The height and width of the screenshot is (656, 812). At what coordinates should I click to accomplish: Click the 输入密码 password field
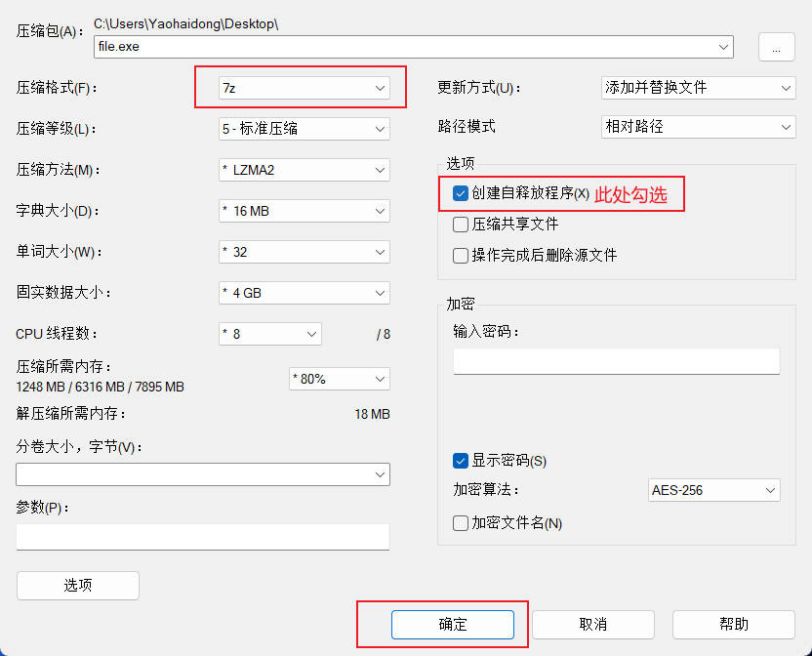[x=616, y=361]
